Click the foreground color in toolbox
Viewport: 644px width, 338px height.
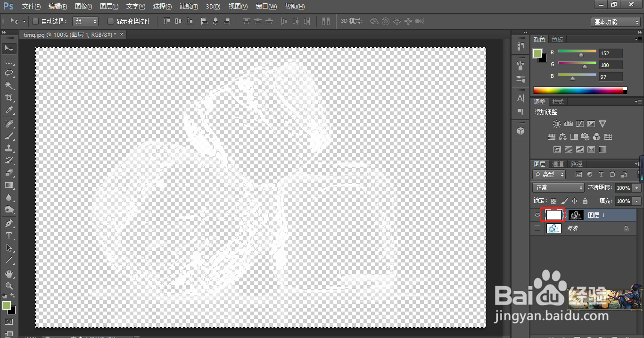[x=6, y=306]
